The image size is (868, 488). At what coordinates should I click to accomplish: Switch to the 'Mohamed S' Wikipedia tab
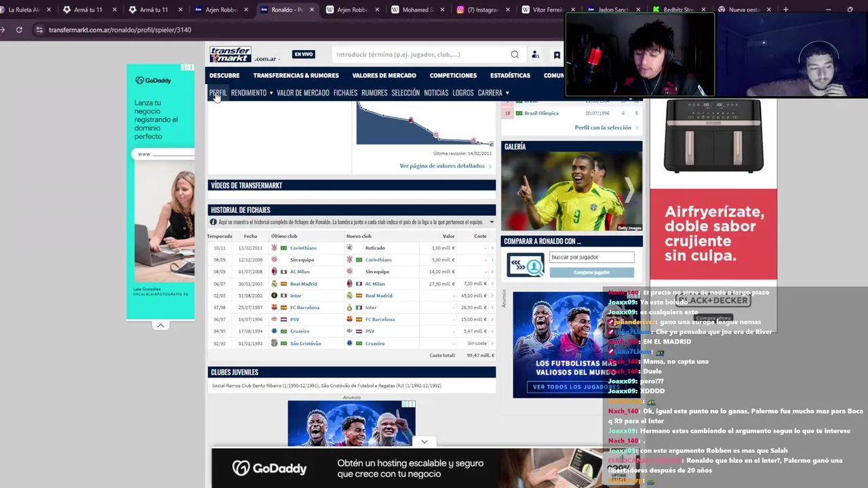click(x=413, y=9)
